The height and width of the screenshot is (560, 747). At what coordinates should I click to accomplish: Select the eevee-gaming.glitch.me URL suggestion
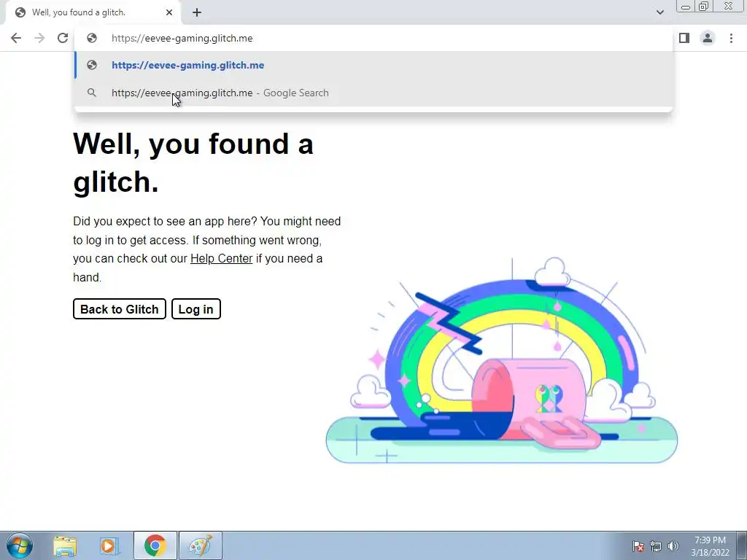click(x=374, y=65)
